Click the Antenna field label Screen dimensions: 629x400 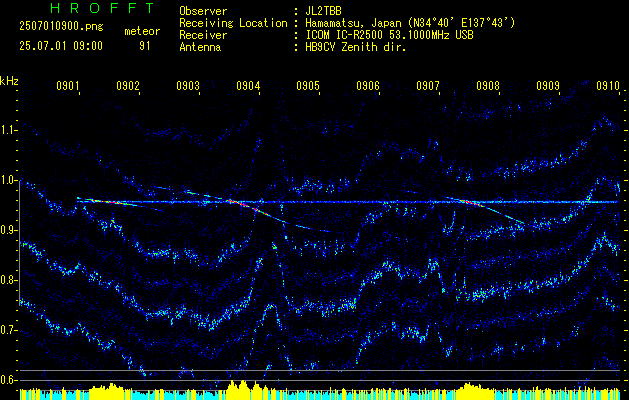coord(200,47)
